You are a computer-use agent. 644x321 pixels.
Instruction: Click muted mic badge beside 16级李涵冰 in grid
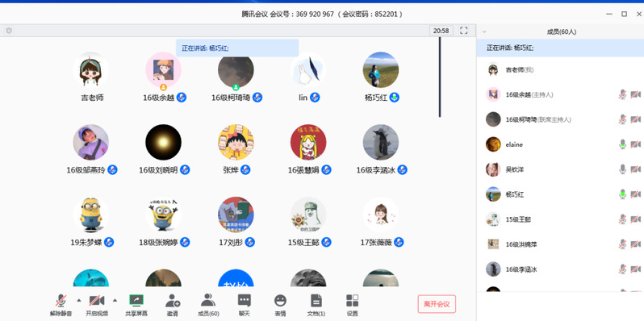(x=402, y=170)
